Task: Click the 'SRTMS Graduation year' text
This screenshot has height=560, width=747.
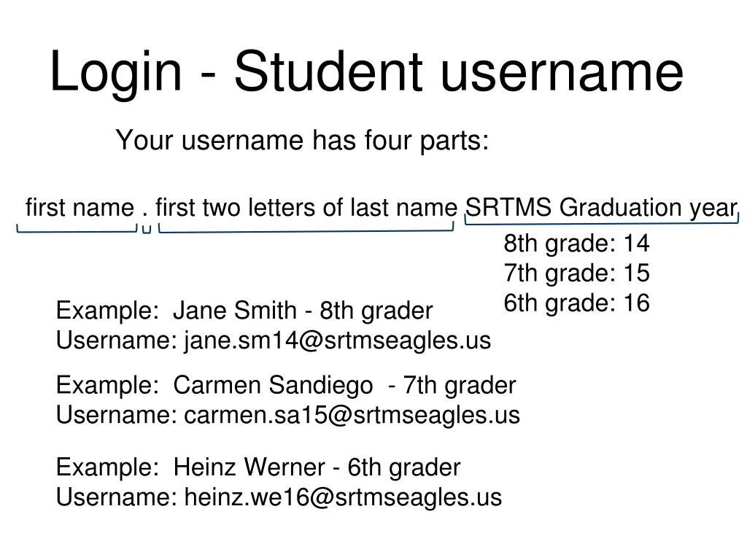Action: 601,208
